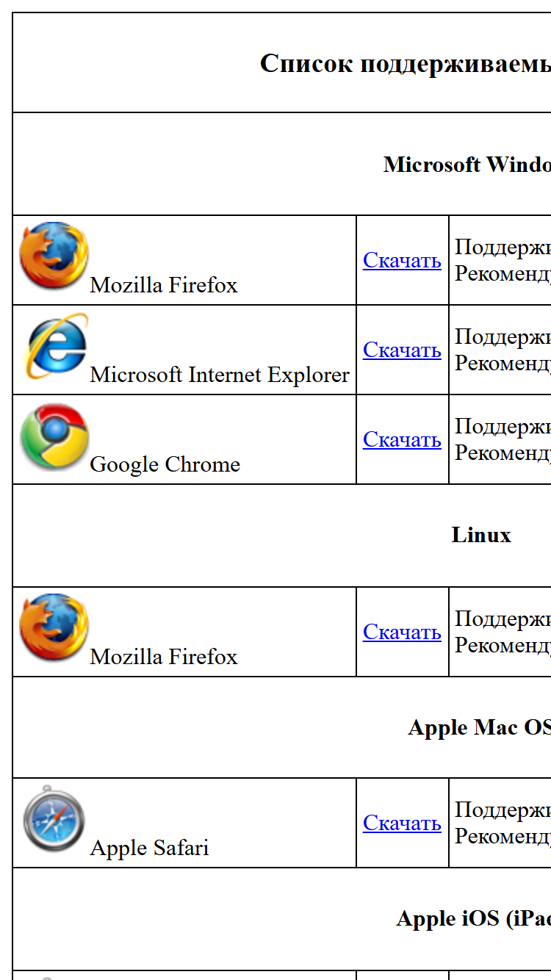The width and height of the screenshot is (551, 980).
Task: Open the Скачать link for Apple Safari
Action: pos(402,823)
